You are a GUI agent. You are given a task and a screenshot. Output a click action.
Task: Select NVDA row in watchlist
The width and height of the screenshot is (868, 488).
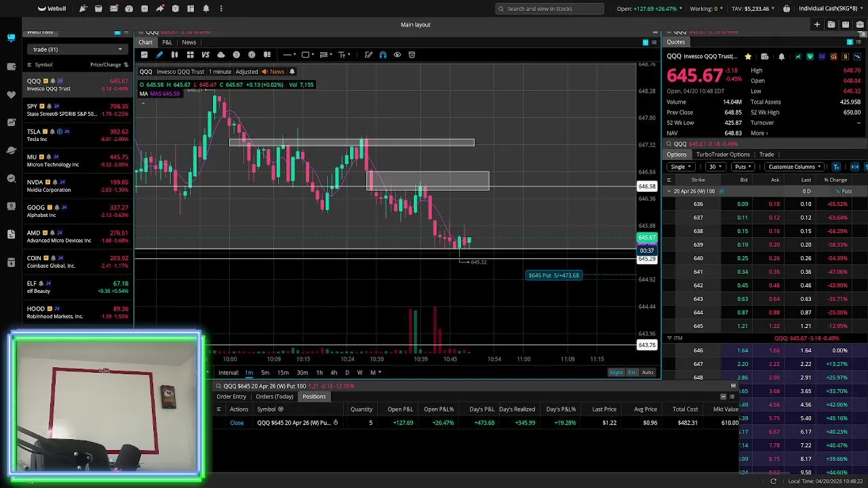pos(78,186)
